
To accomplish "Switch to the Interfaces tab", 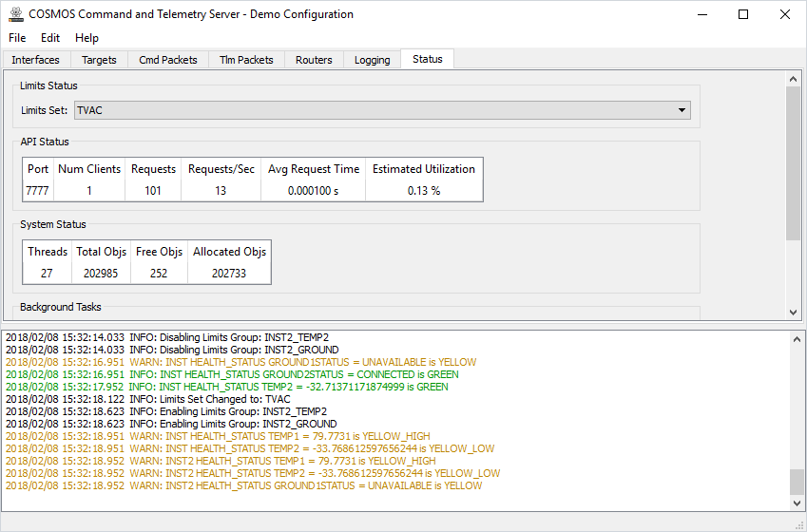I will click(x=35, y=60).
